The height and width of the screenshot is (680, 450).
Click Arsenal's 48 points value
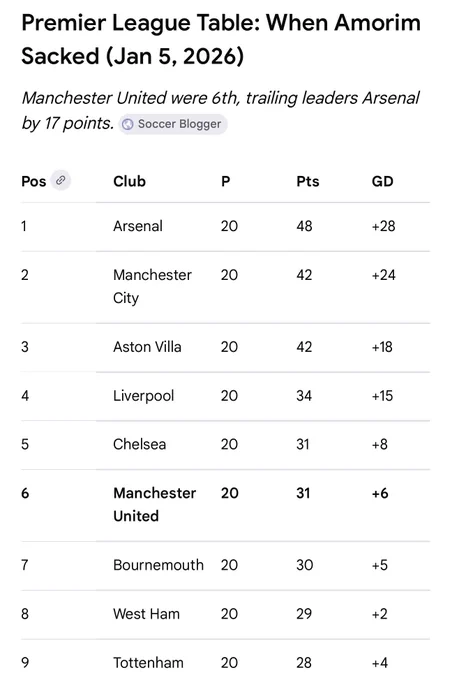(x=304, y=226)
